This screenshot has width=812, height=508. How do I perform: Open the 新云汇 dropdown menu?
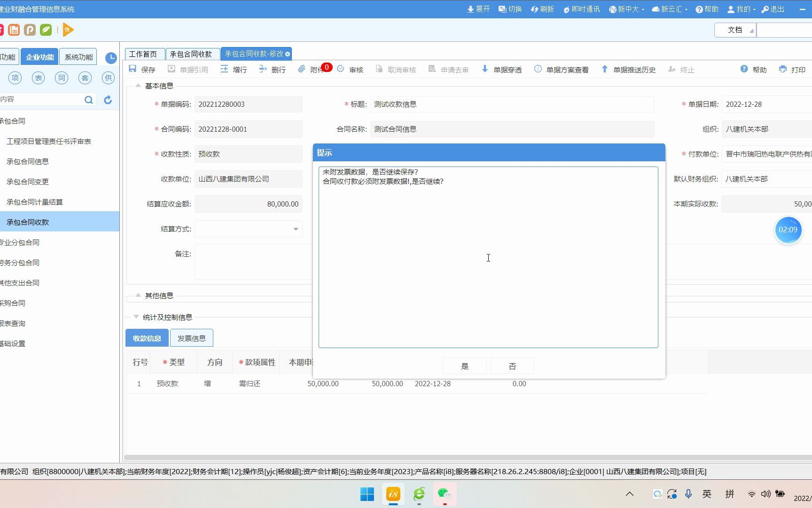[x=670, y=9]
